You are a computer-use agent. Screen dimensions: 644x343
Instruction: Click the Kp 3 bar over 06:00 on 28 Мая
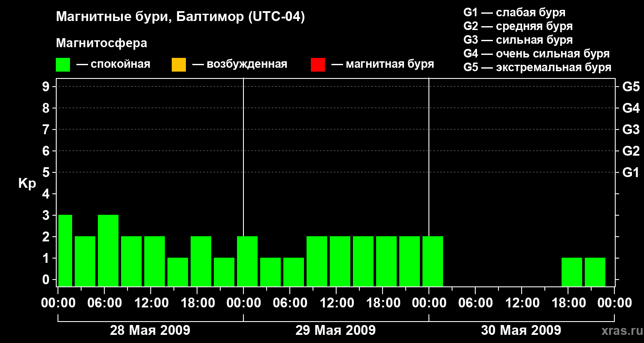pos(108,250)
